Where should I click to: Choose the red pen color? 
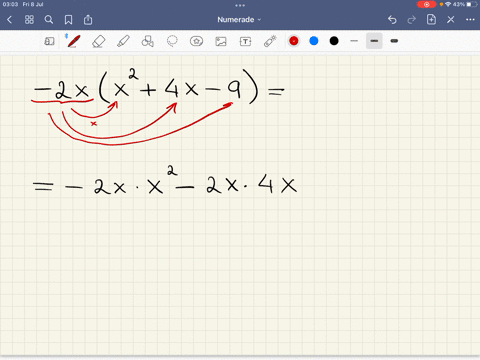(294, 41)
